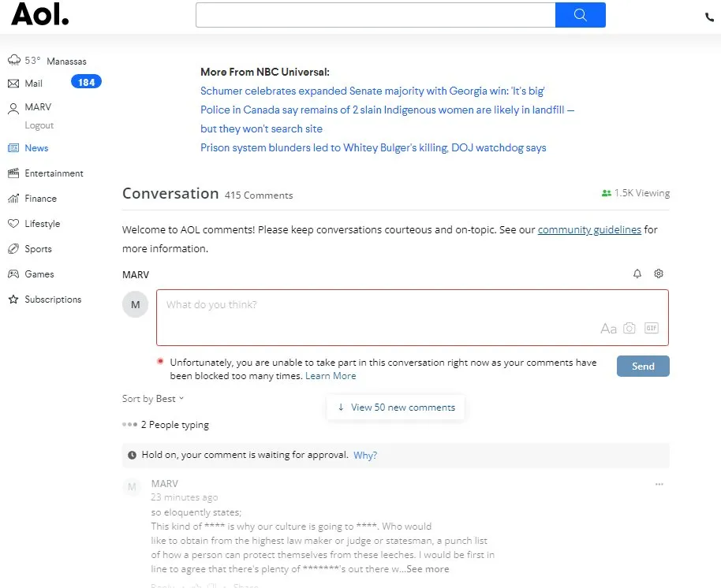The height and width of the screenshot is (588, 721).
Task: Open conversation settings gear icon
Action: tap(659, 274)
